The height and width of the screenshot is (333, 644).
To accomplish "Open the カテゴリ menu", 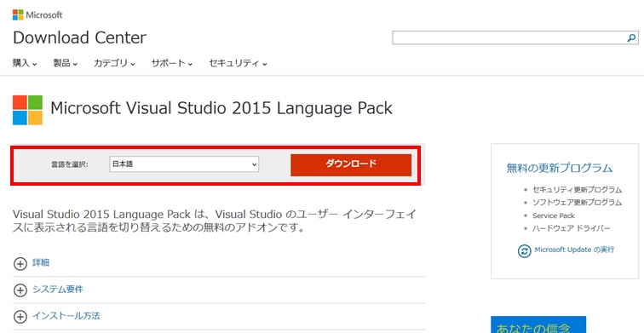I will (x=114, y=63).
